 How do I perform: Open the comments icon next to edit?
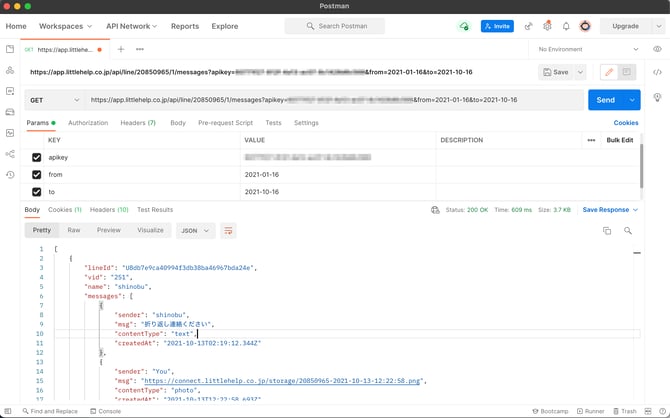point(627,72)
